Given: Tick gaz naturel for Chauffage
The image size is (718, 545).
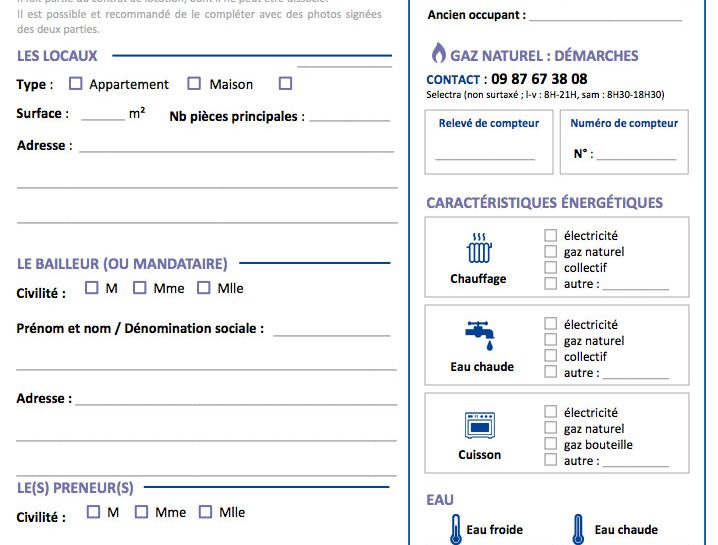Looking at the screenshot, I should point(550,252).
